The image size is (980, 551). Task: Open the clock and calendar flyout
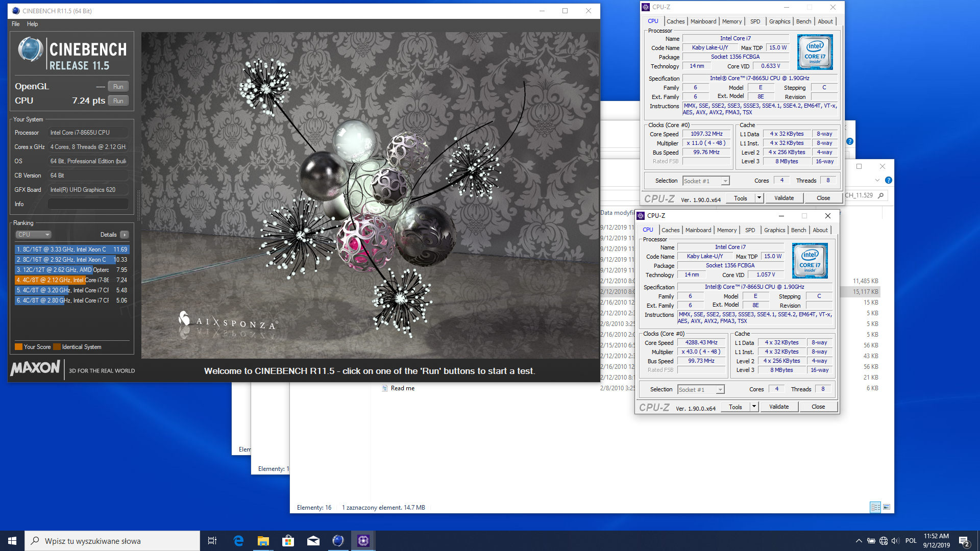936,541
